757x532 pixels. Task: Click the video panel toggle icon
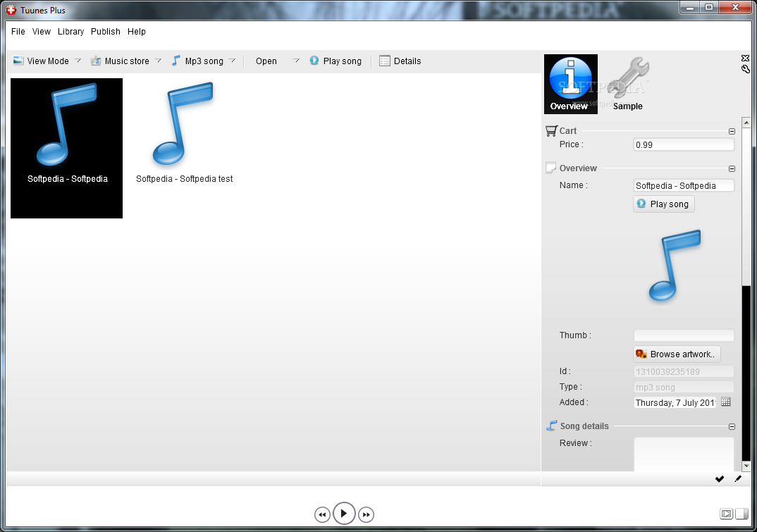pyautogui.click(x=726, y=514)
